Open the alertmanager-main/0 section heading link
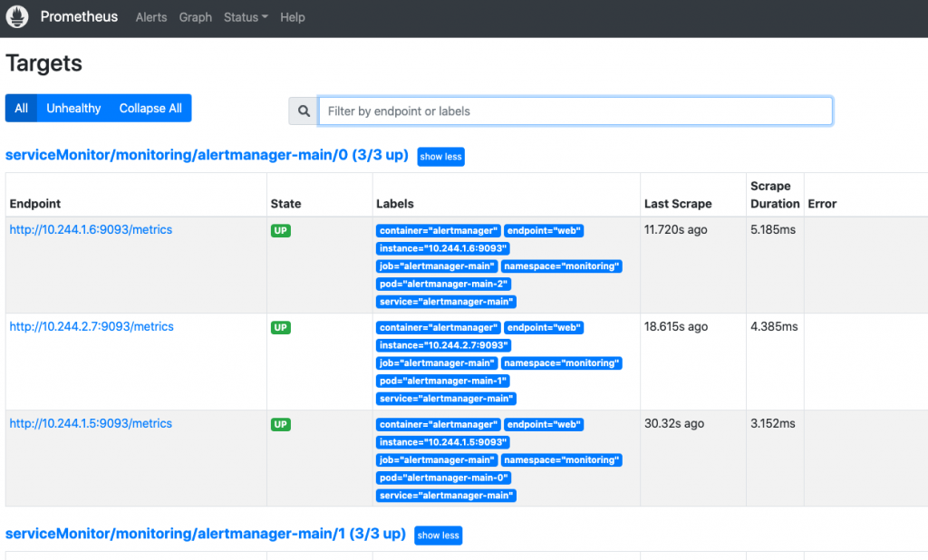Screen dimensions: 928x560 (207, 155)
